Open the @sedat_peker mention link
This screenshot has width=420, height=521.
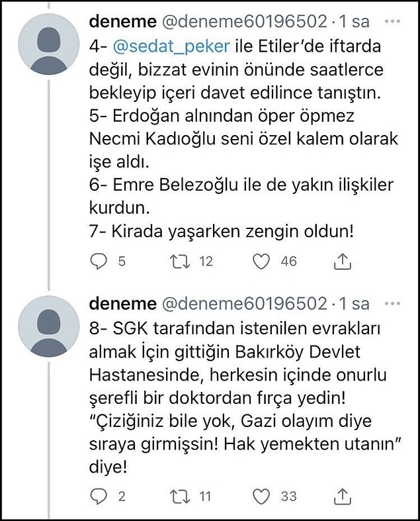(171, 46)
